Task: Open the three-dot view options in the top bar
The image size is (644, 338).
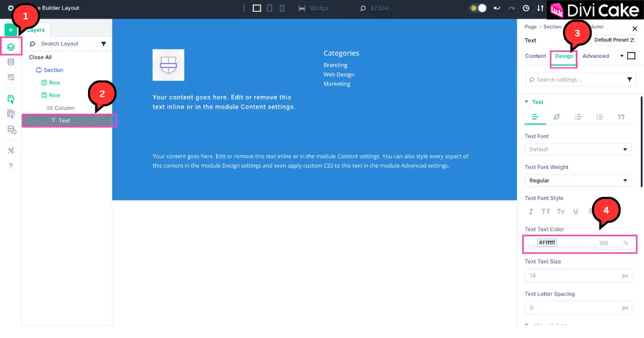Action: tap(244, 8)
